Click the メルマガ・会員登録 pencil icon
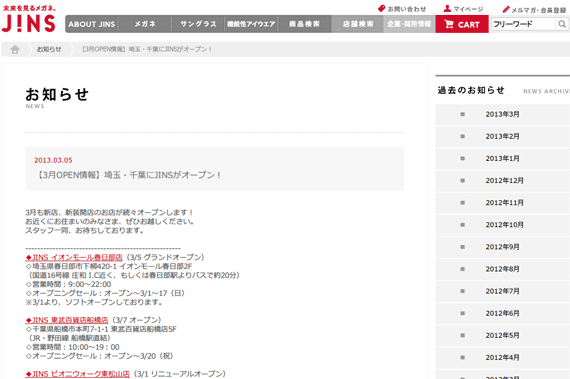This screenshot has width=570, height=379. (506, 10)
